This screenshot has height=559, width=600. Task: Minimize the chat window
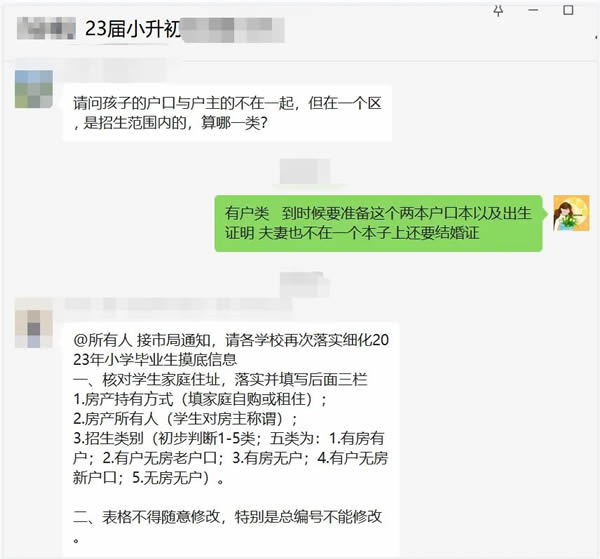[533, 11]
